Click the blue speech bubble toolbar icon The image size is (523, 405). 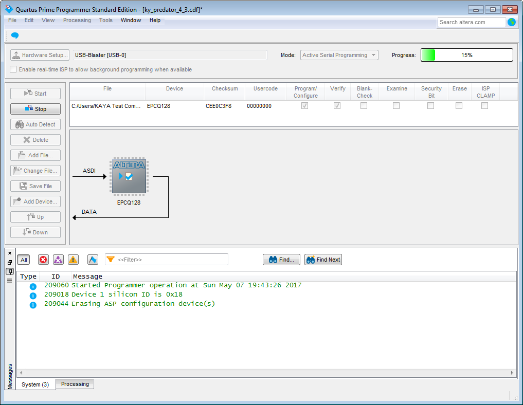[15, 35]
